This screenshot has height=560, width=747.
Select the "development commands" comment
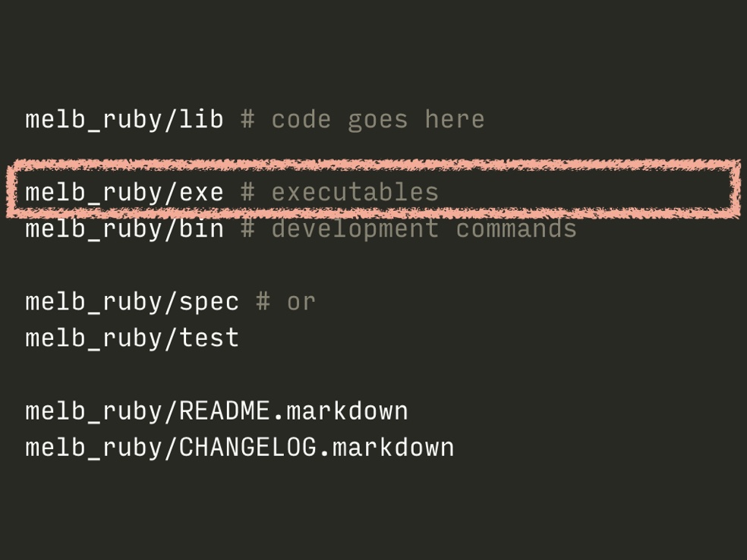point(424,229)
